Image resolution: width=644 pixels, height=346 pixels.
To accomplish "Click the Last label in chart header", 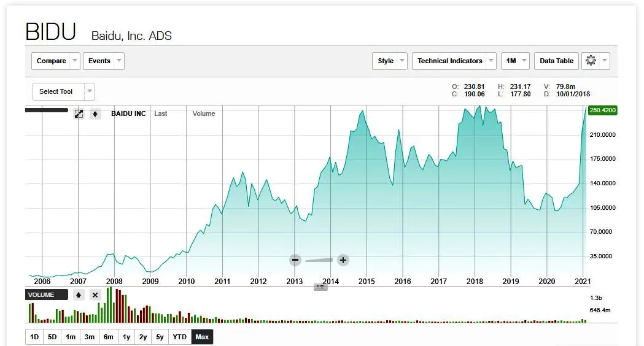I will click(x=161, y=113).
